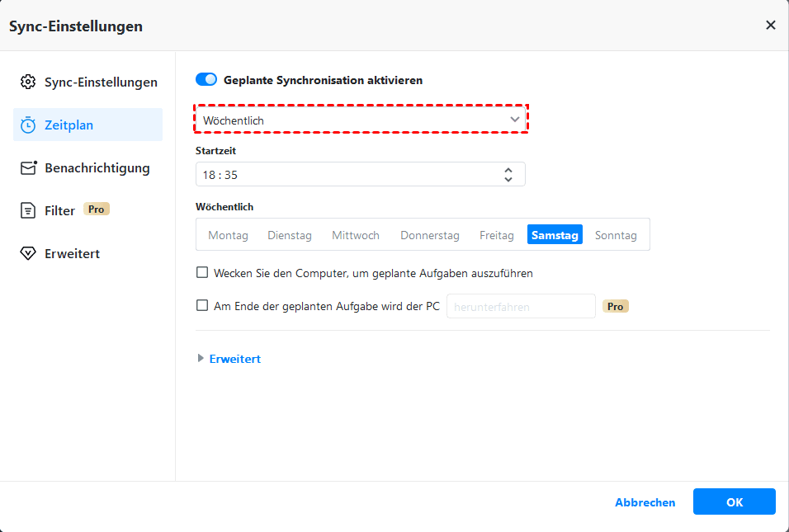Click the Filter document icon
Viewport: 789px width, 532px height.
[29, 211]
